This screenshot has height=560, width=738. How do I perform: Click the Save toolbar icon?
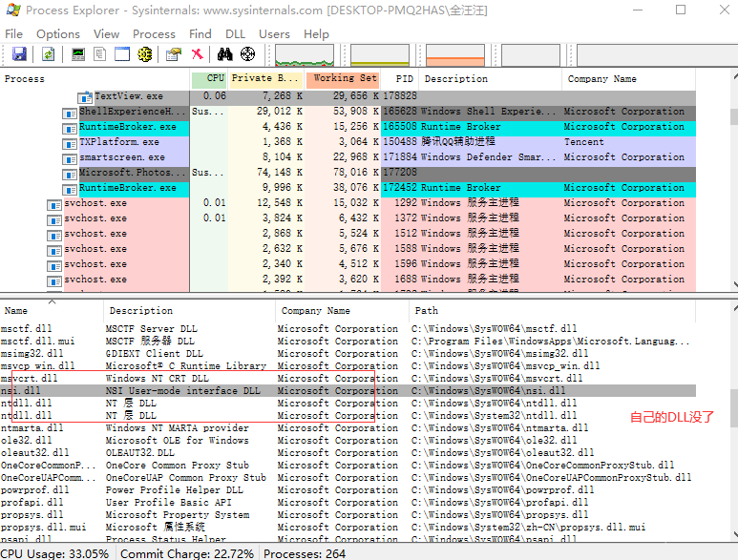pos(19,54)
